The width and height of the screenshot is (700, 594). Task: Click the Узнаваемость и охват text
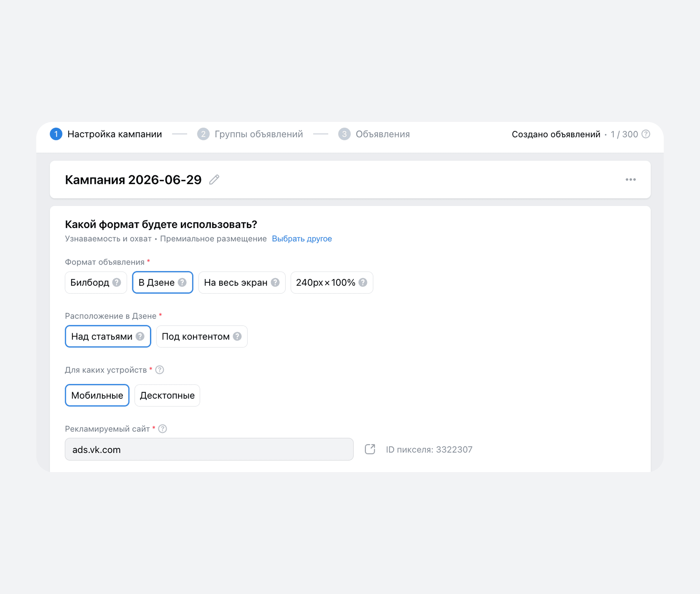coord(108,239)
